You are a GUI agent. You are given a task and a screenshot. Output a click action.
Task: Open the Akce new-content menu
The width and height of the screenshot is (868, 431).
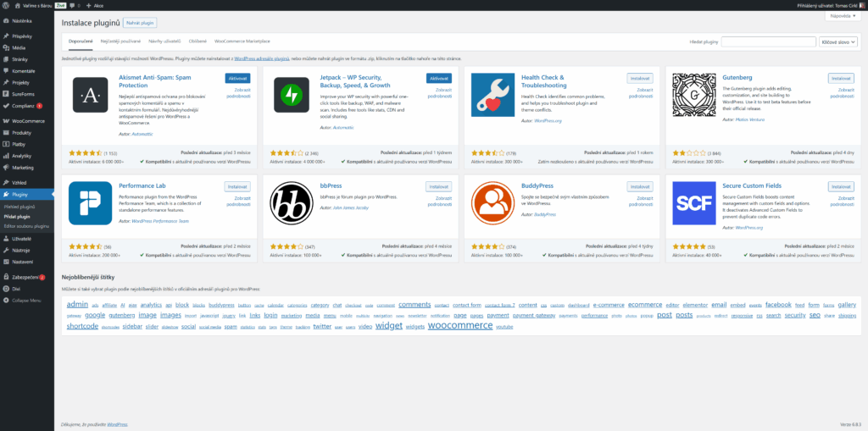[95, 5]
